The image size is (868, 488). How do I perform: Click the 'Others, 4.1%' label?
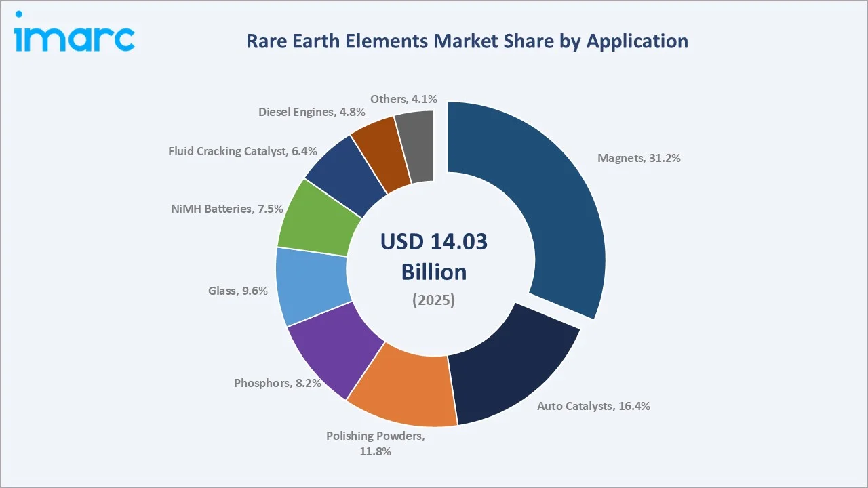(x=403, y=99)
